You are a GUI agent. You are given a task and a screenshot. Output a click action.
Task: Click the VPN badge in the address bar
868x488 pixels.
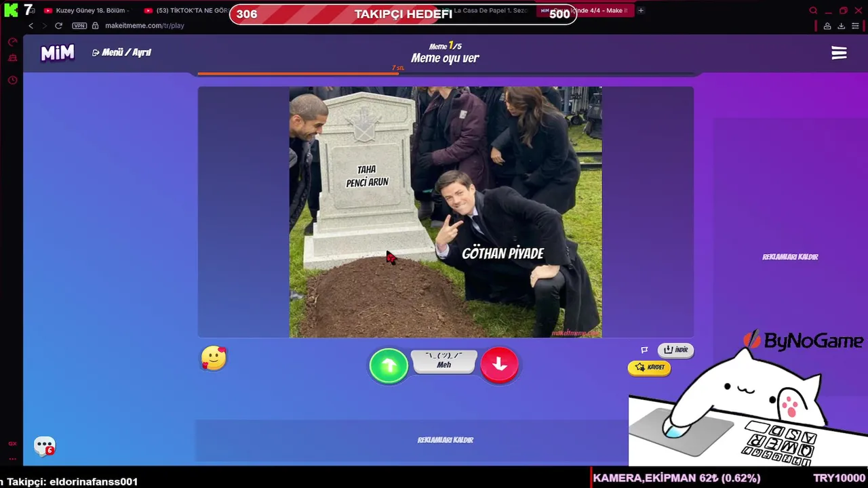(79, 26)
